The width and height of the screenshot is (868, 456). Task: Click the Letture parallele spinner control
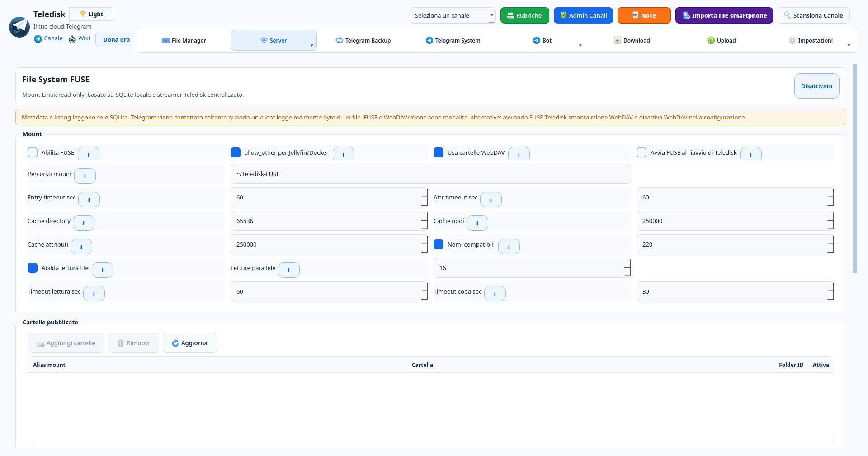point(627,268)
